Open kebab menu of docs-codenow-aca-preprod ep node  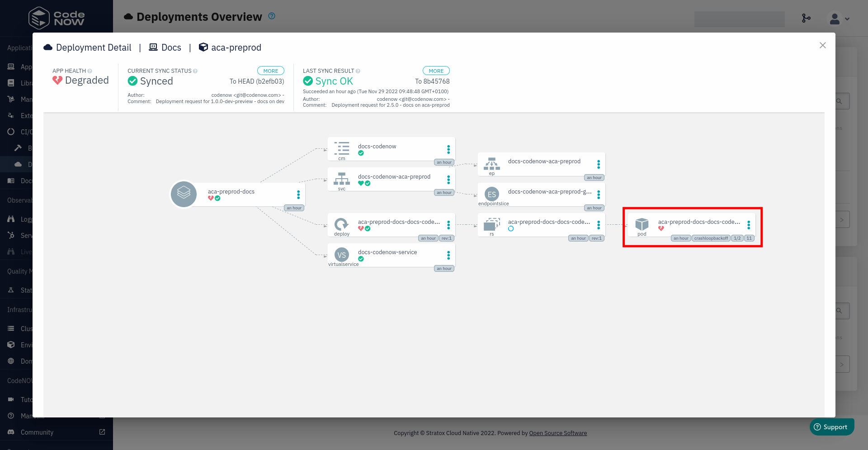point(599,164)
